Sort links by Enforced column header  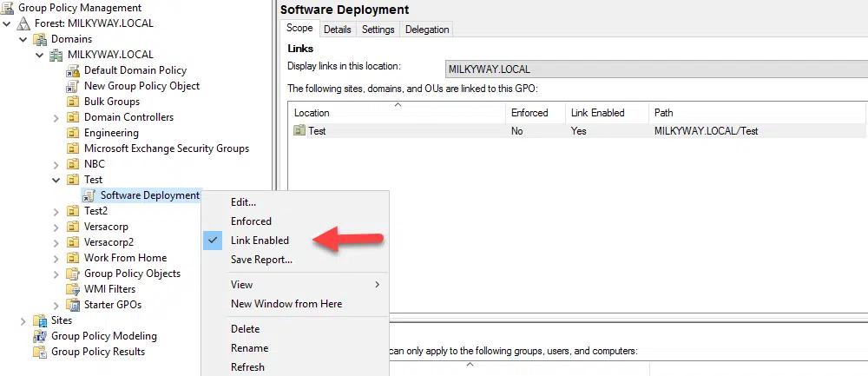coord(535,112)
